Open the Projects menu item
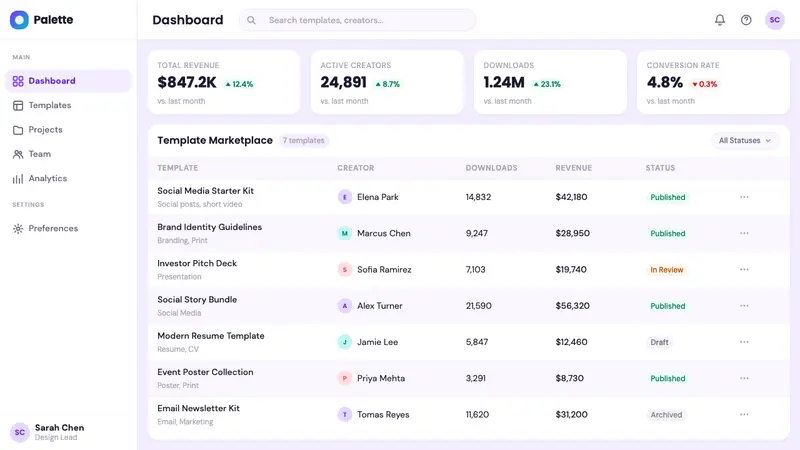This screenshot has width=800, height=450. pyautogui.click(x=68, y=130)
